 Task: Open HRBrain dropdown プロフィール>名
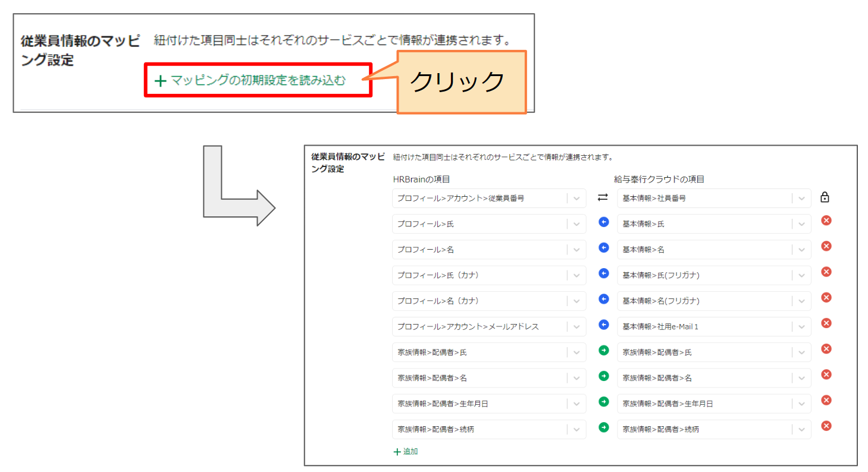tap(489, 250)
